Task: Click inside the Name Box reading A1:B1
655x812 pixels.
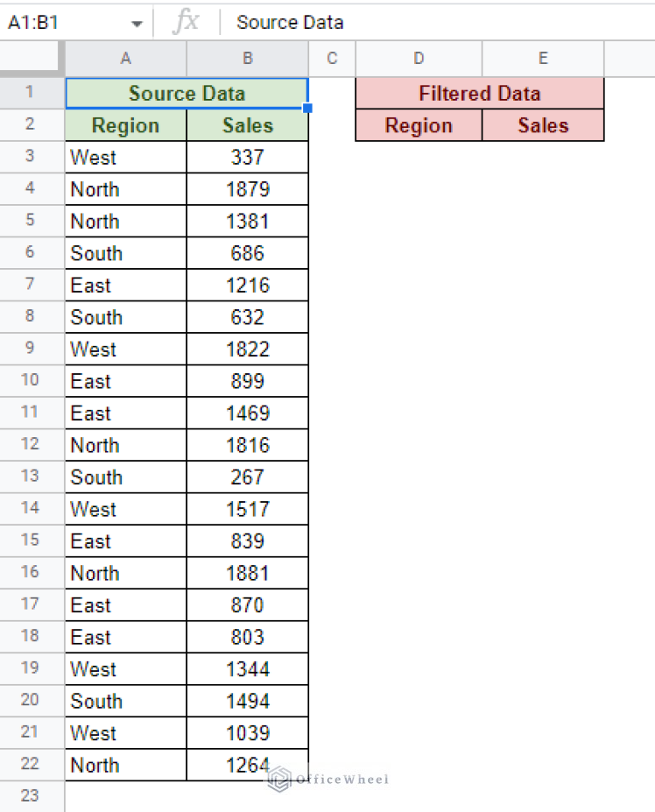Action: tap(51, 22)
